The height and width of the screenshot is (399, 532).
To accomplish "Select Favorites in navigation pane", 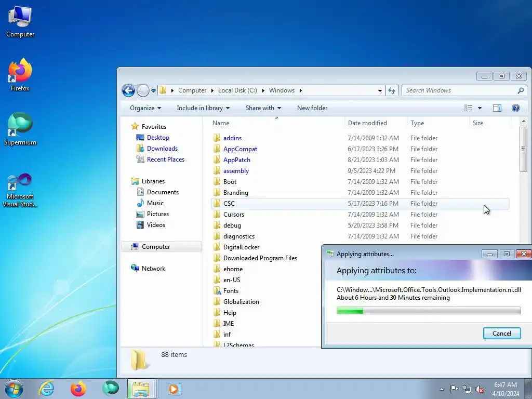I will point(154,127).
